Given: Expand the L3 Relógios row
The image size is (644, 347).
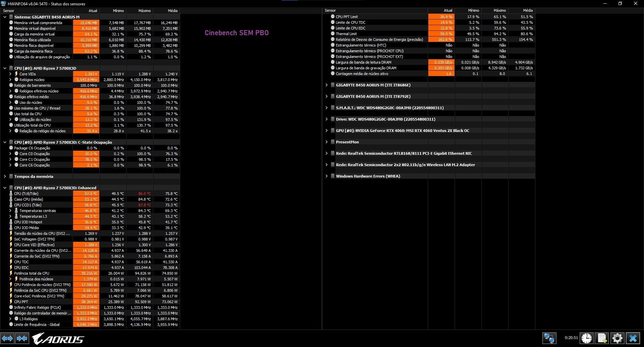Looking at the screenshot, I should (10, 319).
